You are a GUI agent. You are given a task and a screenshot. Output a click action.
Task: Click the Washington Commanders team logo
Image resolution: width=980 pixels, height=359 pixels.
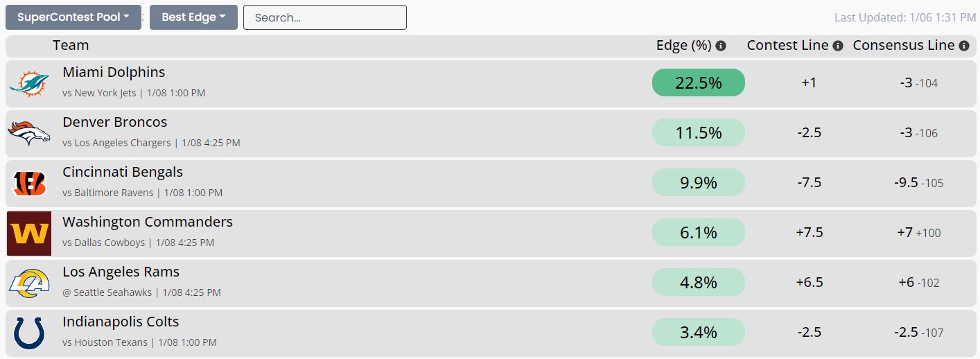pyautogui.click(x=29, y=234)
